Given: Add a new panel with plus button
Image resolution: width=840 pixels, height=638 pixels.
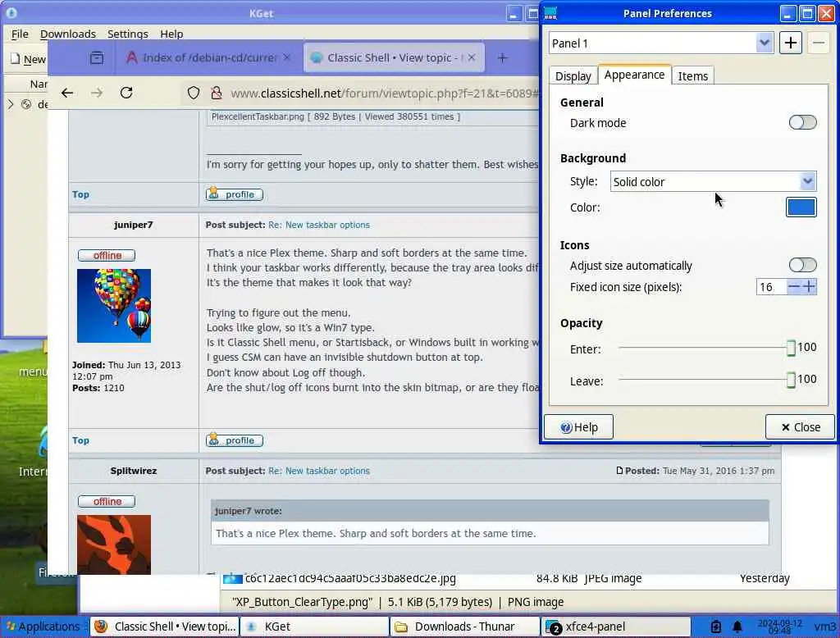Looking at the screenshot, I should [x=790, y=43].
